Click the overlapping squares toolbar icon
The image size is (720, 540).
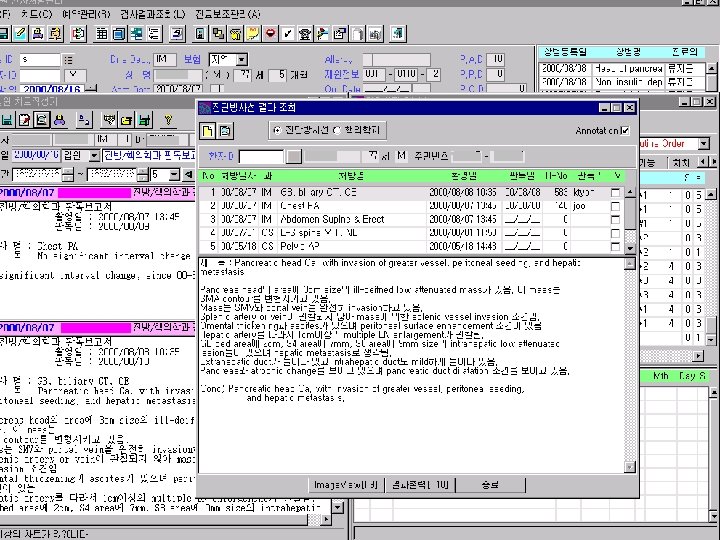click(x=218, y=34)
